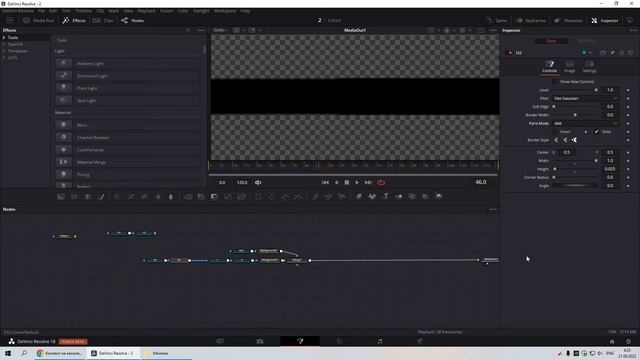Viewport: 640px width, 360px height.
Task: Open the Metadata panel
Action: 568,20
